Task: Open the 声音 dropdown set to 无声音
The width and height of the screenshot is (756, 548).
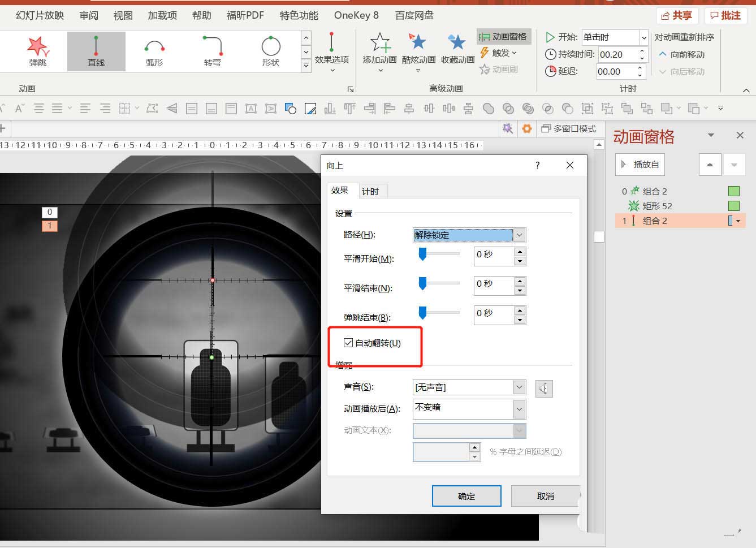Action: (519, 387)
